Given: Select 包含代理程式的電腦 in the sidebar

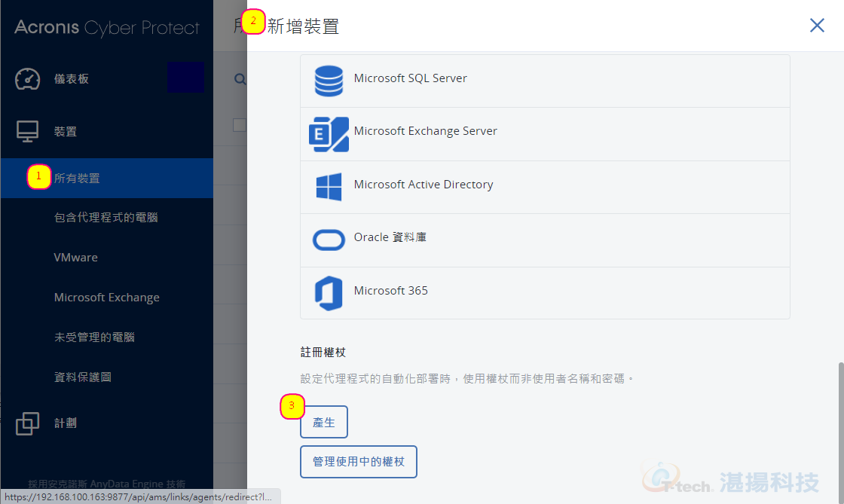Looking at the screenshot, I should pyautogui.click(x=106, y=218).
